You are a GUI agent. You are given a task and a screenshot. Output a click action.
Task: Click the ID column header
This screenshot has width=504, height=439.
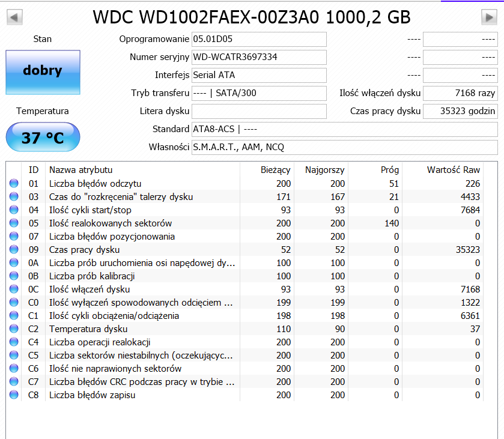click(x=34, y=170)
